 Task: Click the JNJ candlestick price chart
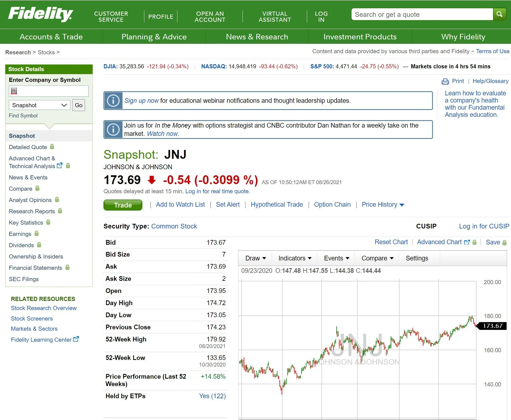click(358, 349)
